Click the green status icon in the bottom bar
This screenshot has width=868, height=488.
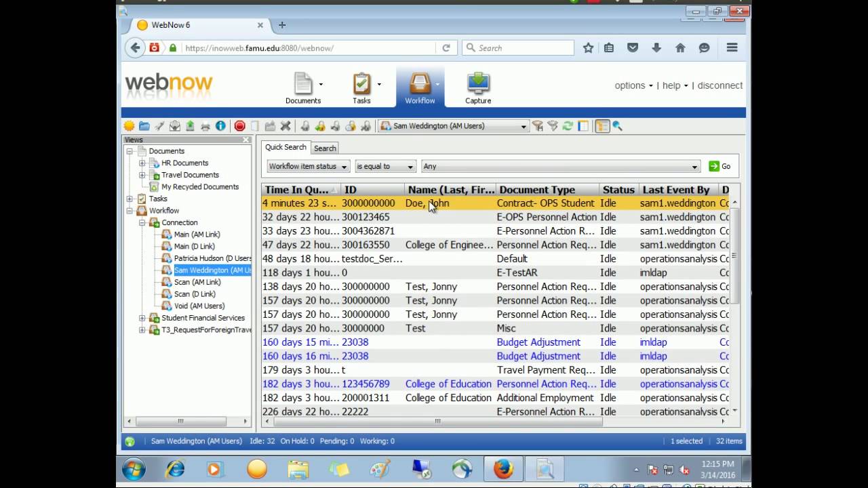(x=130, y=441)
